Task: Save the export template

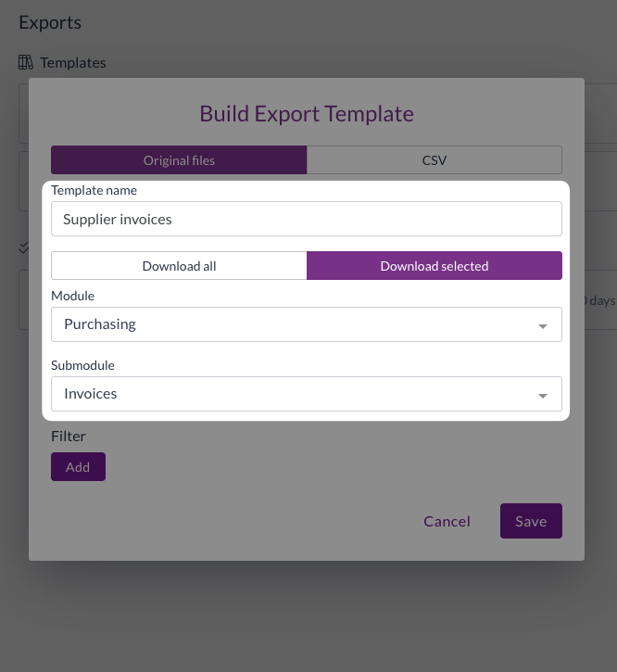Action: click(x=531, y=522)
